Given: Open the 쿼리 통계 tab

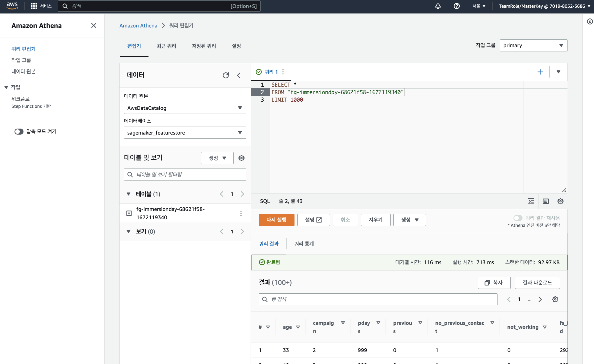Looking at the screenshot, I should (x=304, y=244).
